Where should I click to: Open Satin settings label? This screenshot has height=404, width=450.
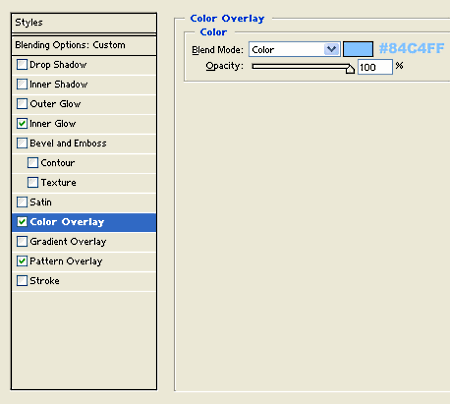tap(40, 202)
